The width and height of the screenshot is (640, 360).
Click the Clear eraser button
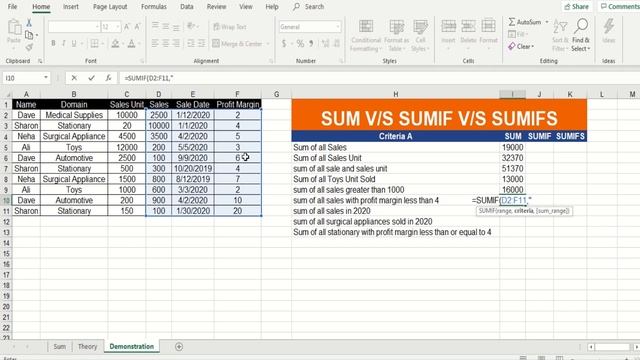click(521, 47)
